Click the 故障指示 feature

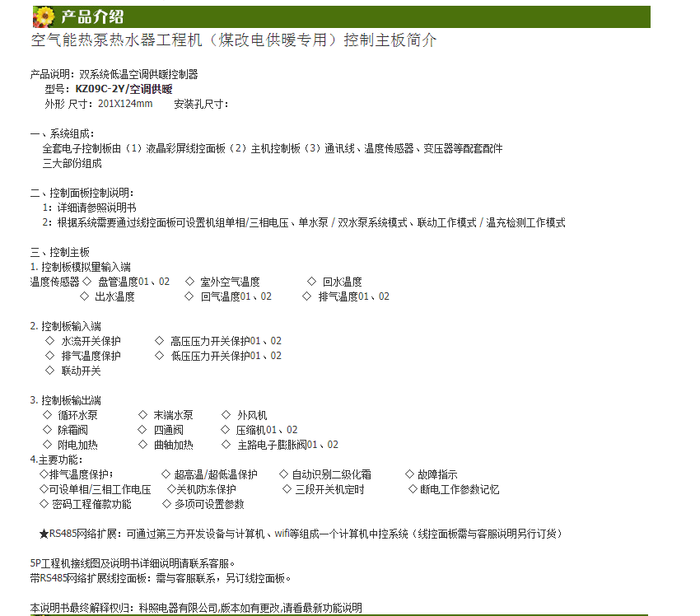point(437,474)
